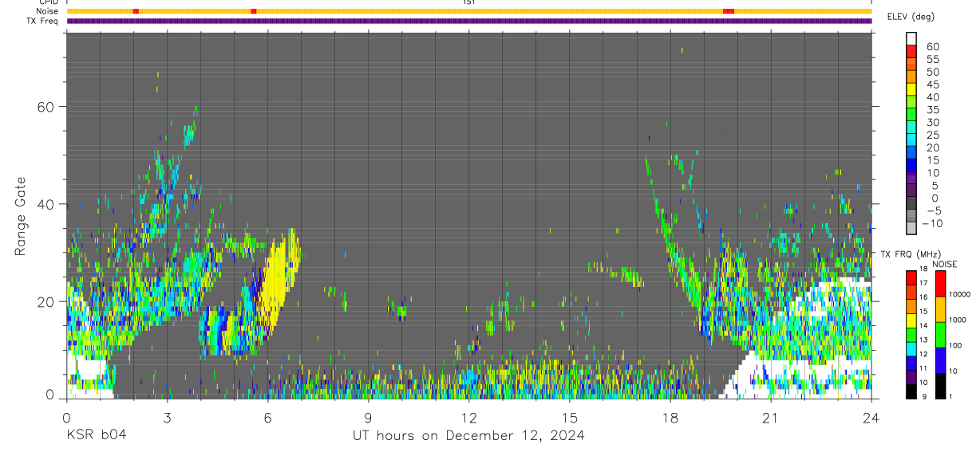Click the green segment of the NOISE colorbar
The height and width of the screenshot is (452, 980).
(x=941, y=334)
